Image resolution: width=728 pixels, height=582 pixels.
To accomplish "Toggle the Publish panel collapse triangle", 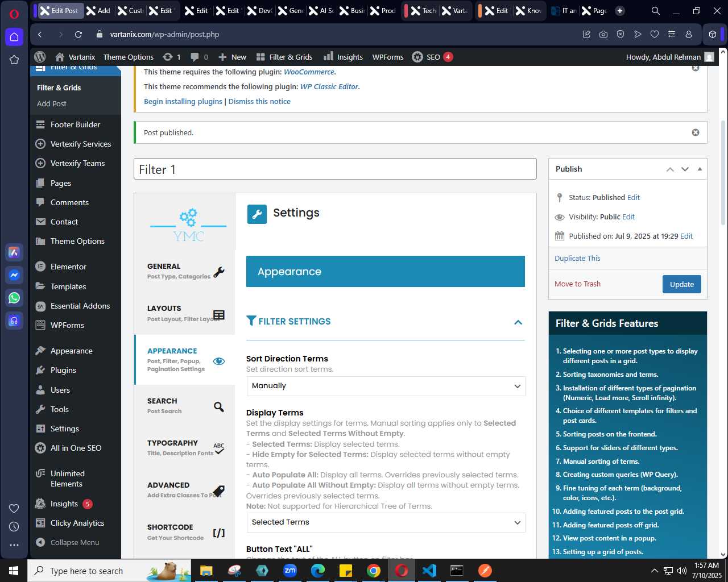I will (x=700, y=169).
